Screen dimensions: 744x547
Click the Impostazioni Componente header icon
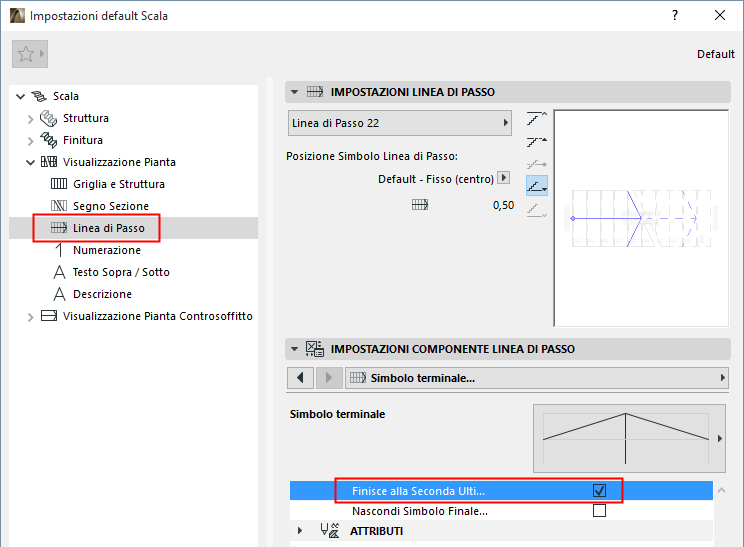tap(315, 349)
